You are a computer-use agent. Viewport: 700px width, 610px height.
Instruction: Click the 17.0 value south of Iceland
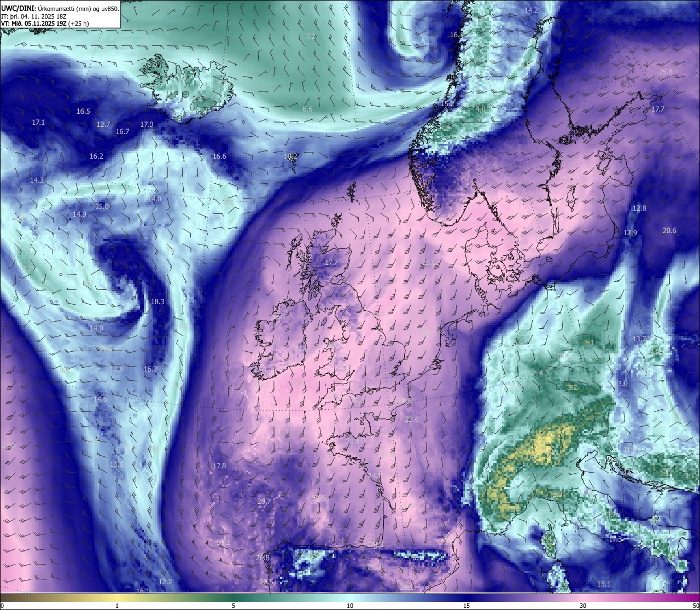147,124
